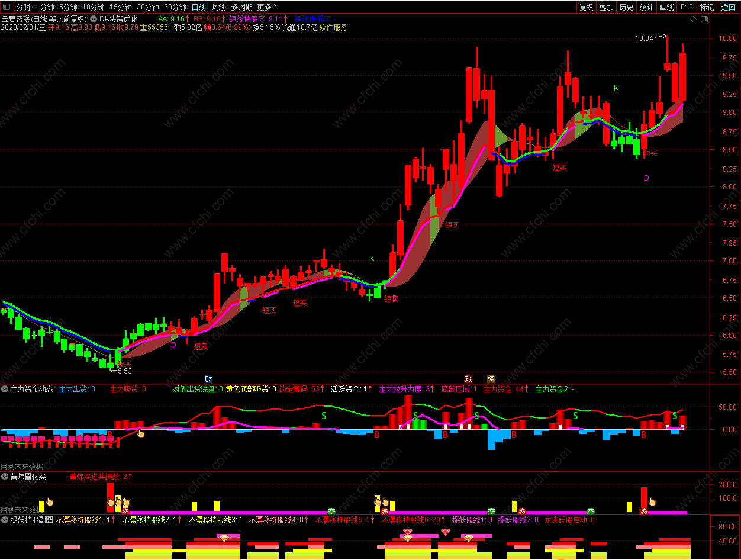Open the F10 company info button

point(687,7)
